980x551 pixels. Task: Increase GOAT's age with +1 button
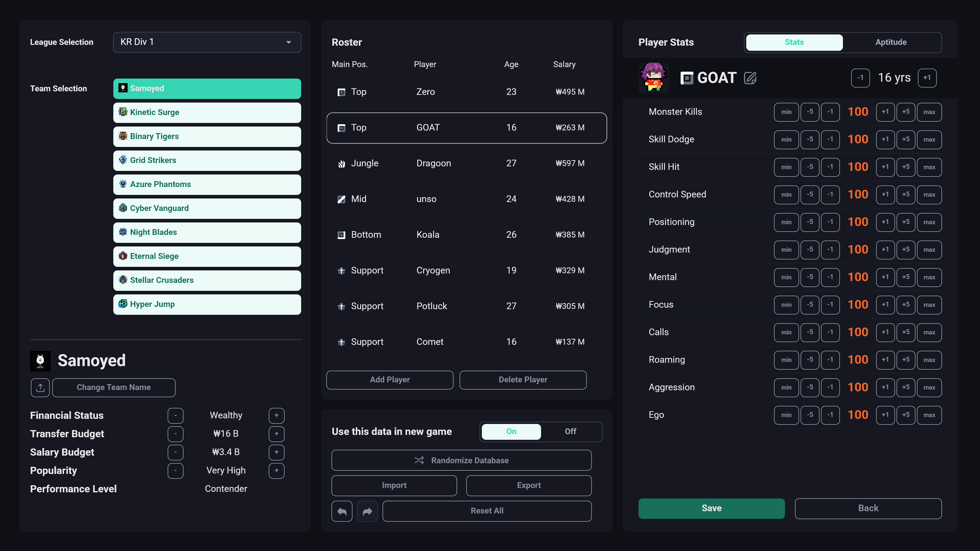click(x=927, y=78)
